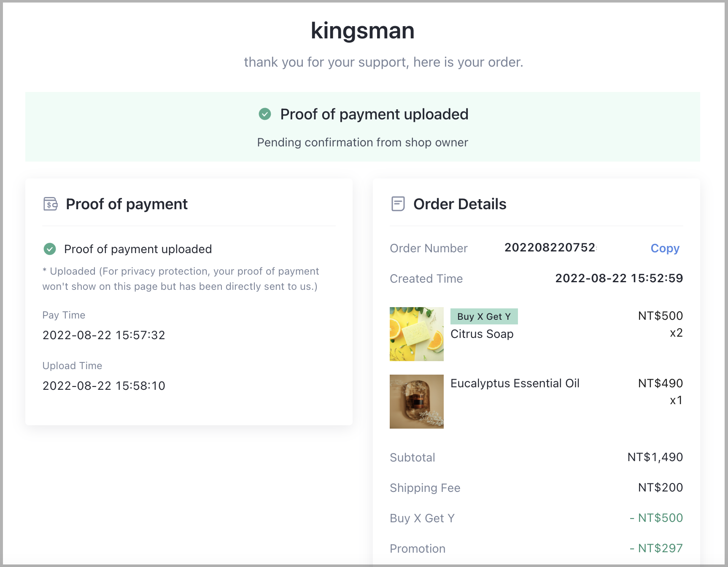Click the order number value

click(x=551, y=248)
